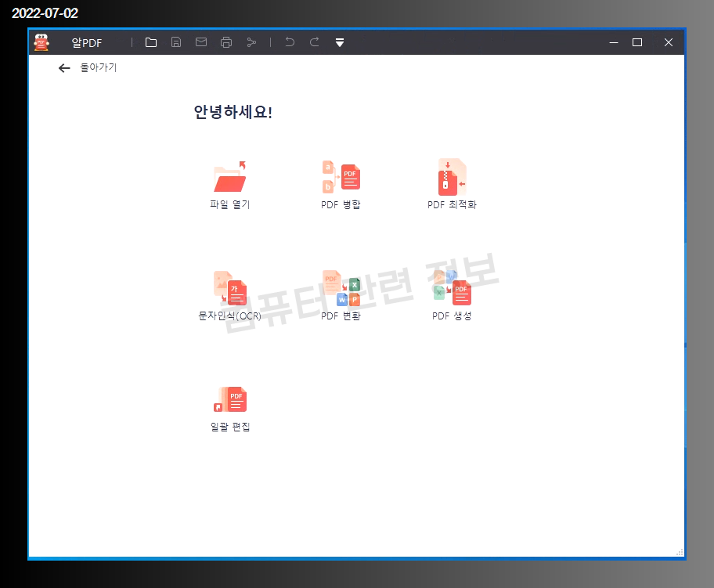714x588 pixels.
Task: Click the share icon in the toolbar
Action: (x=251, y=42)
